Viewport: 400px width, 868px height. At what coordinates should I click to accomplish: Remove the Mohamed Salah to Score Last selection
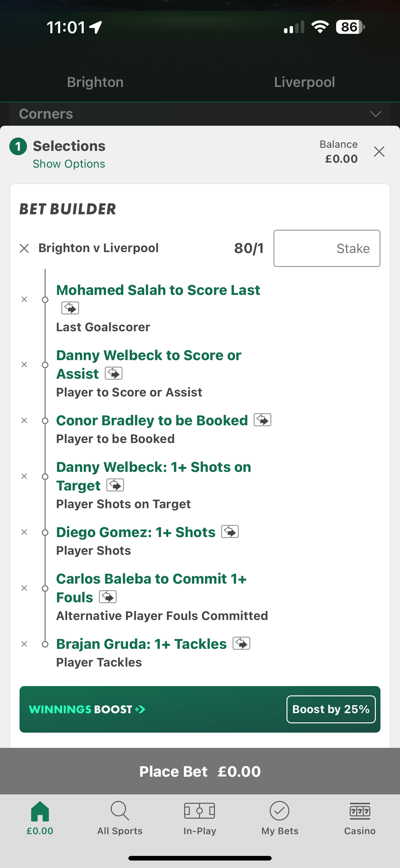click(x=24, y=299)
